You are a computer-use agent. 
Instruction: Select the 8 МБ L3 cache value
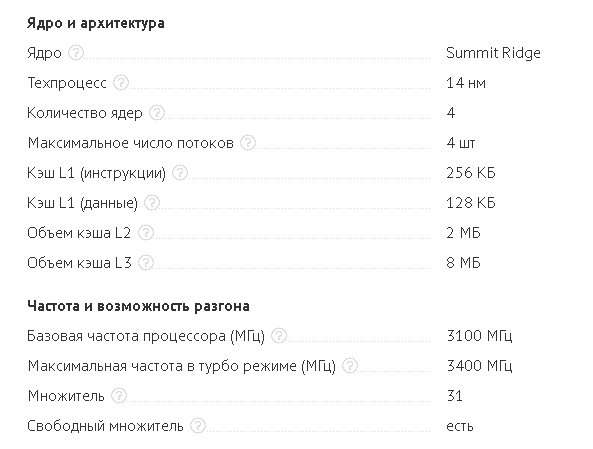[463, 263]
